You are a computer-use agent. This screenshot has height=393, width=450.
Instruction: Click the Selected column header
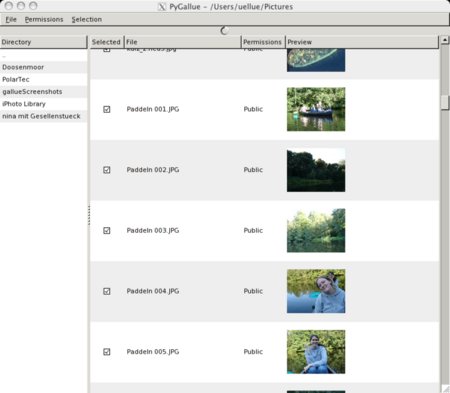point(106,42)
